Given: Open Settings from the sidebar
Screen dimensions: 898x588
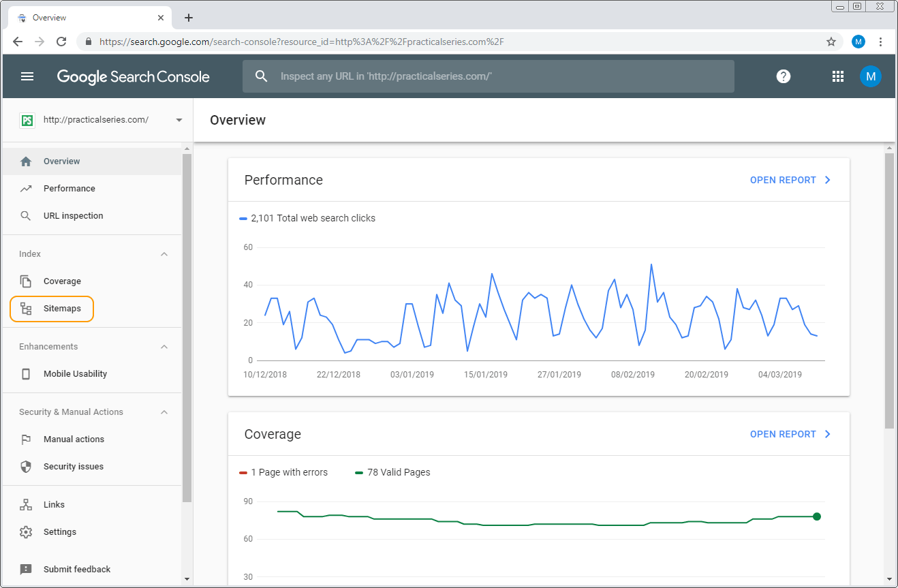Looking at the screenshot, I should pyautogui.click(x=92, y=532).
